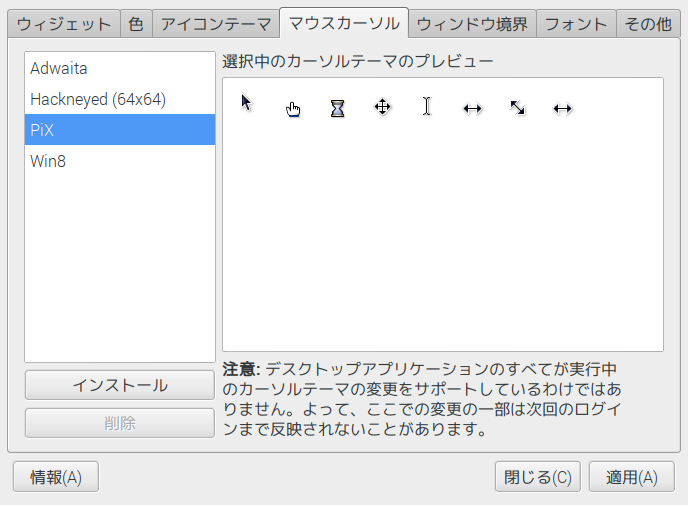Image resolution: width=688 pixels, height=505 pixels.
Task: Select the PiX cursor theme
Action: (x=120, y=130)
